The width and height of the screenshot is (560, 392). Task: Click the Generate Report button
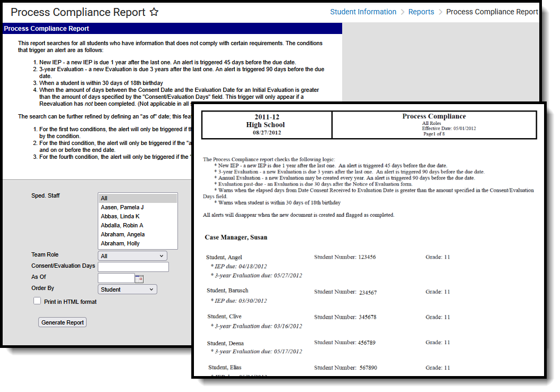pos(63,322)
